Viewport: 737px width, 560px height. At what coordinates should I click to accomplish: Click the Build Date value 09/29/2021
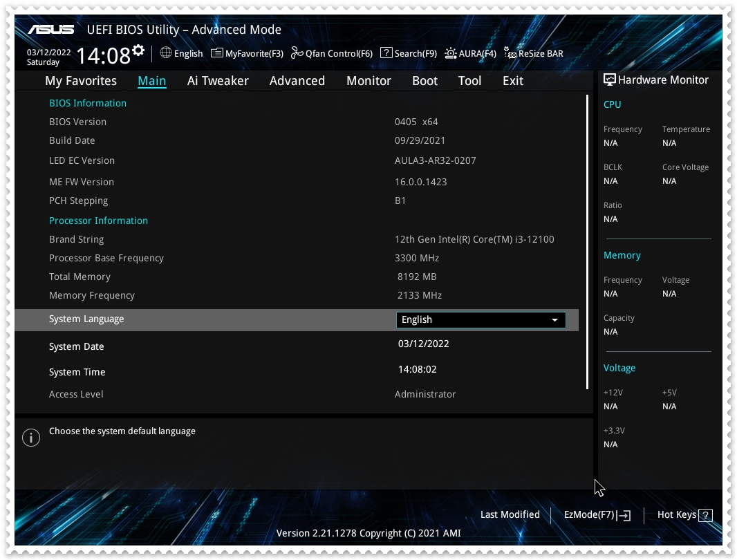(x=420, y=140)
